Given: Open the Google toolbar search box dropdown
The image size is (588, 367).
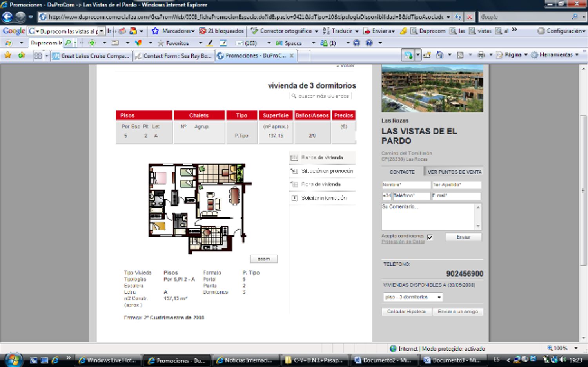Looking at the screenshot, I should tap(101, 31).
